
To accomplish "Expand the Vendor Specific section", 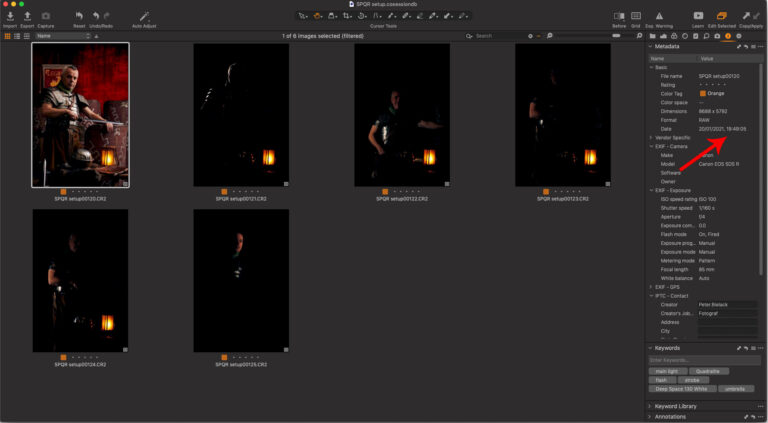I will click(x=651, y=138).
